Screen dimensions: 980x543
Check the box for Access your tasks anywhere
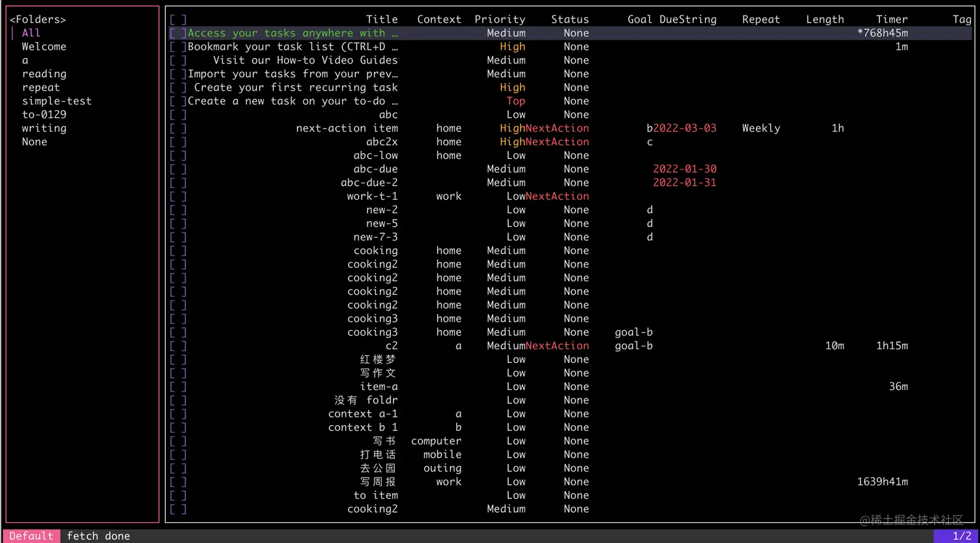(x=178, y=33)
